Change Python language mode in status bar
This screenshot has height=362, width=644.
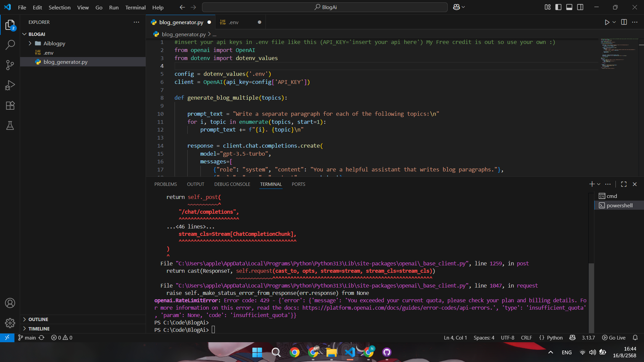tap(555, 338)
